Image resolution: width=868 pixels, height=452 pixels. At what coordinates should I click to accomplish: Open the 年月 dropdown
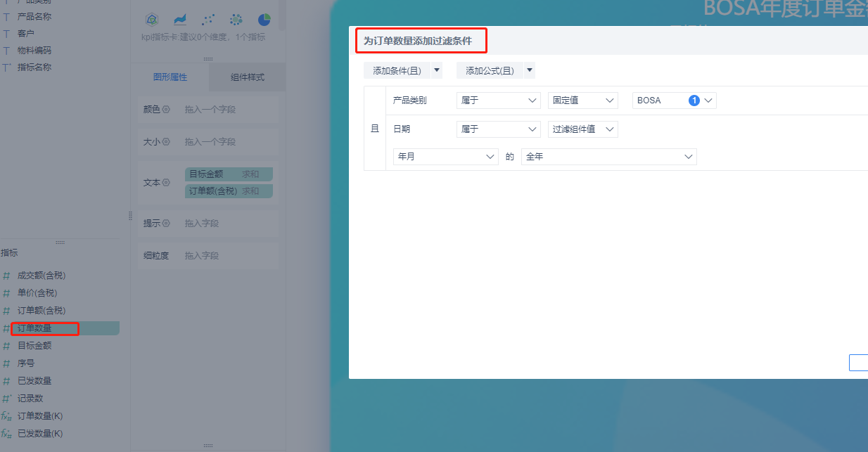[x=446, y=157]
